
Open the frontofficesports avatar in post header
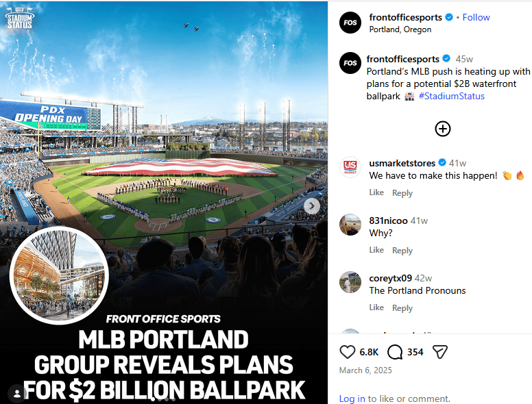pyautogui.click(x=350, y=23)
